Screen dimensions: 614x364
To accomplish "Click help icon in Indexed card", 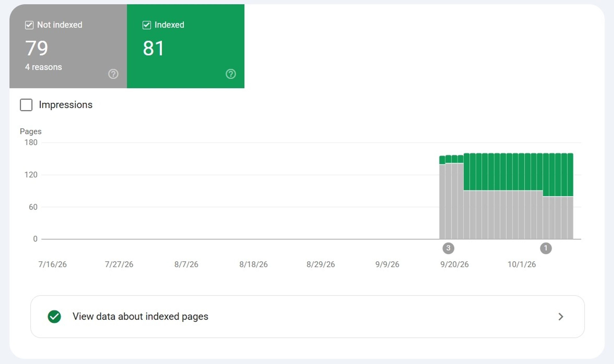I will [x=231, y=74].
